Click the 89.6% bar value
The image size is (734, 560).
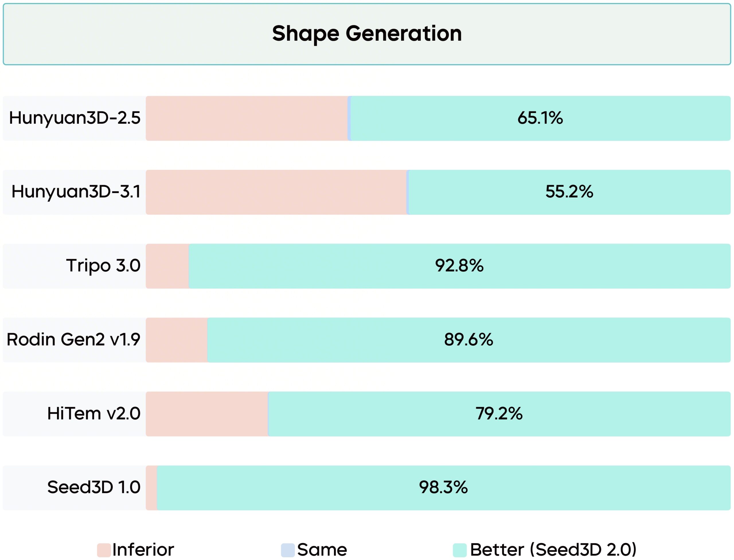(x=468, y=340)
